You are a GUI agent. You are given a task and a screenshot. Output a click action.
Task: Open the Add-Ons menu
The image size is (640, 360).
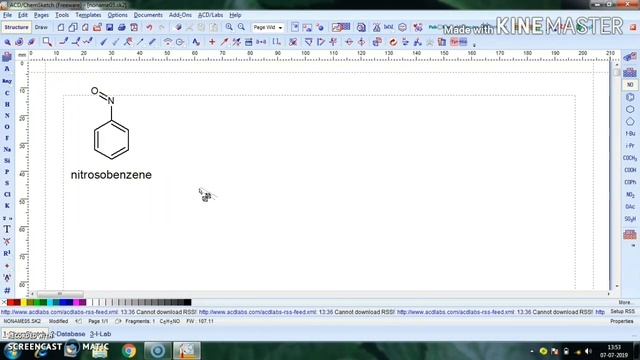point(180,15)
